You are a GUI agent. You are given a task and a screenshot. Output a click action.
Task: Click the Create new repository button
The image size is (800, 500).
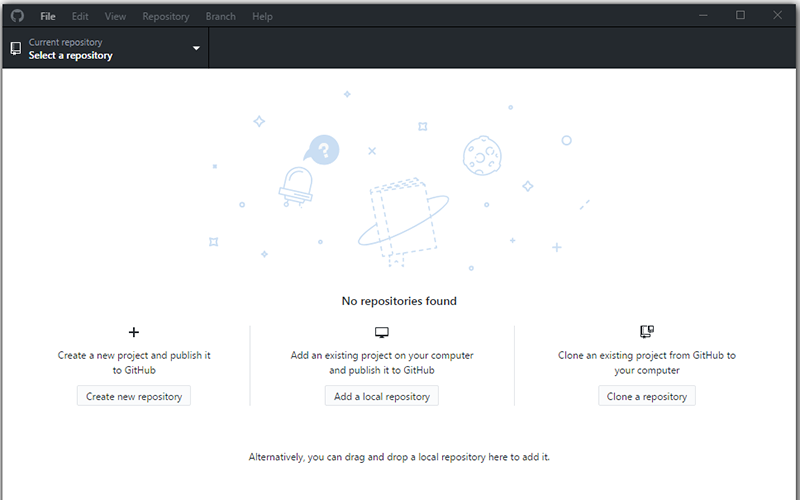coord(134,396)
